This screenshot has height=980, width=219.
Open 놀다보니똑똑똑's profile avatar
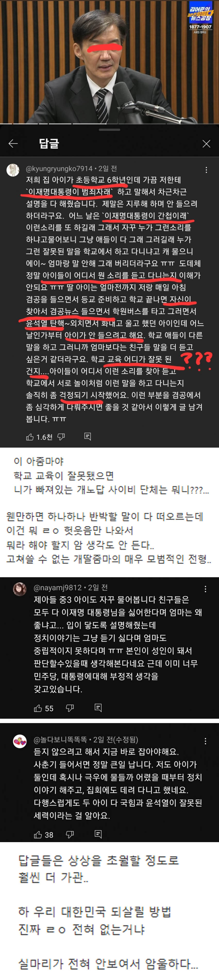pos(20,741)
